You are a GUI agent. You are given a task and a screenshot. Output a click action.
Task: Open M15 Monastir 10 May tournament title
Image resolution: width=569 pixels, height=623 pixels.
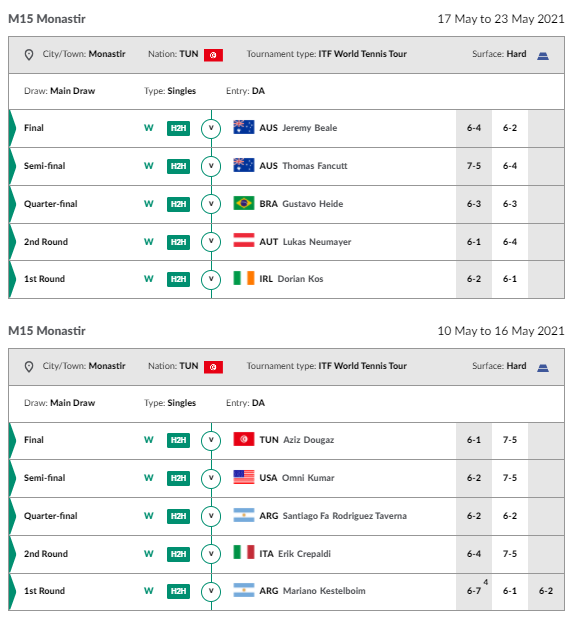(47, 331)
